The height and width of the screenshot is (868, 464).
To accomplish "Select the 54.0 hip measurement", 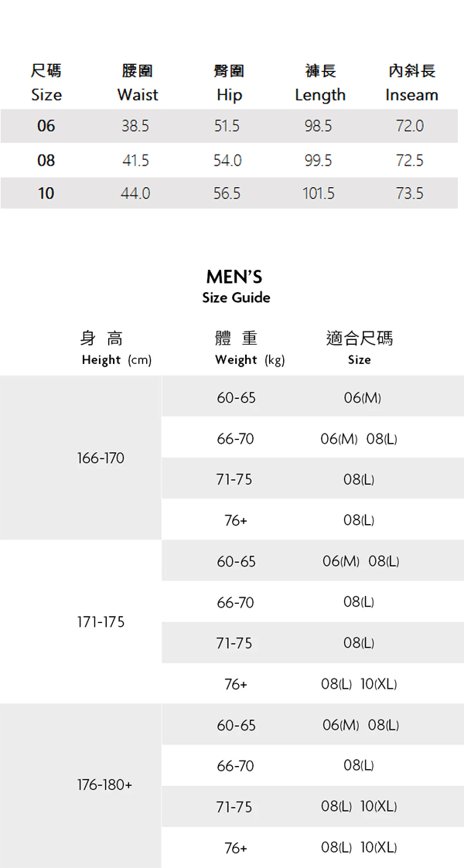I will [227, 161].
